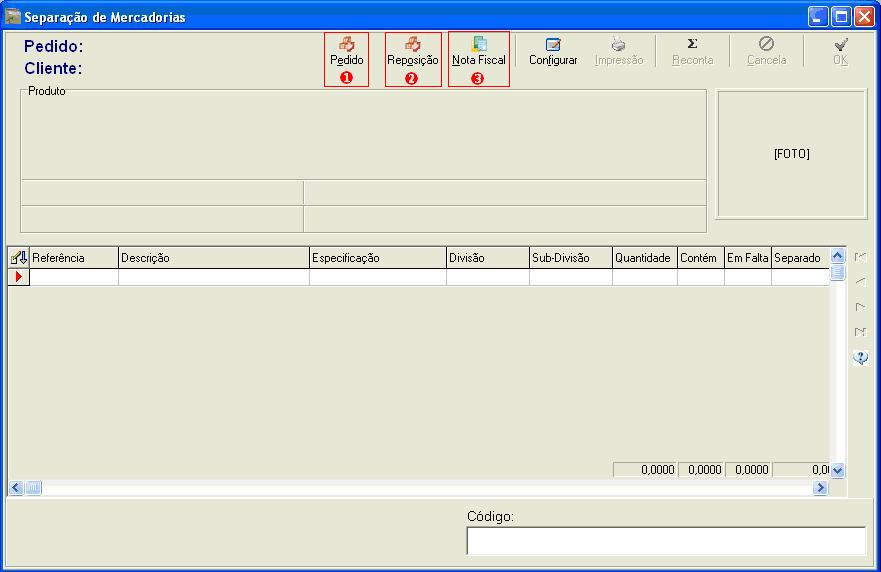Click the Quantidade total 0,0000 field
Screen dimensions: 881x572
645,470
